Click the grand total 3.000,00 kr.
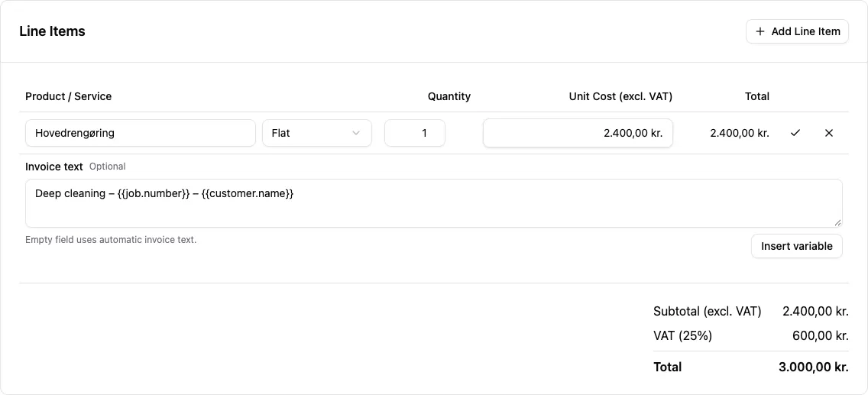 [815, 367]
